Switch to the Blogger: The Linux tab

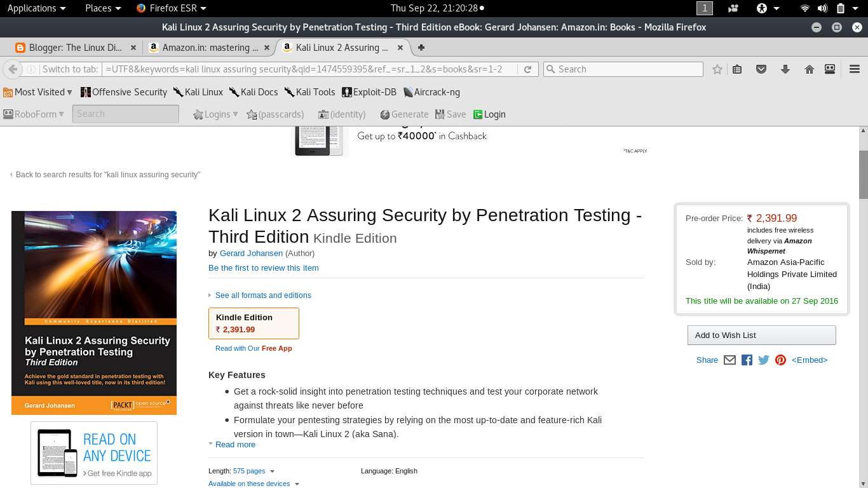coord(71,48)
